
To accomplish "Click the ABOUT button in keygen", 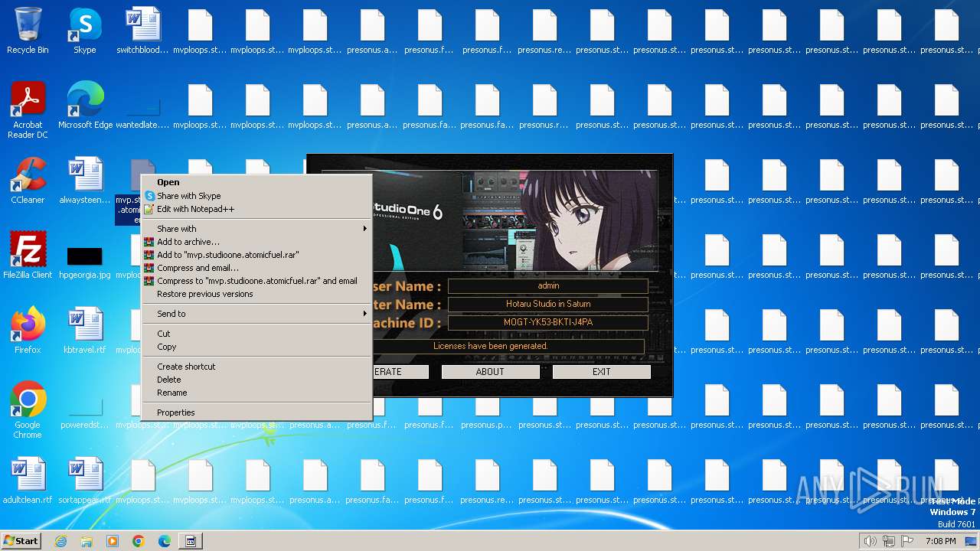I will pos(490,372).
